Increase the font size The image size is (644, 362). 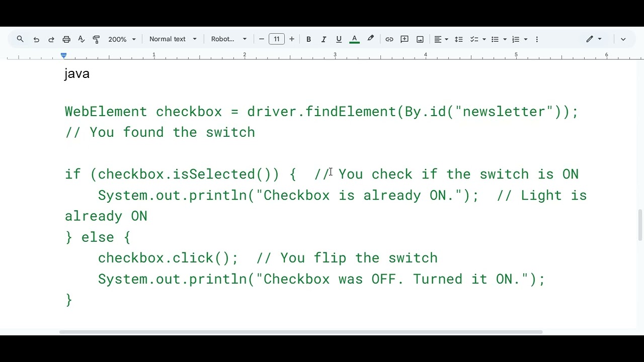(x=292, y=39)
